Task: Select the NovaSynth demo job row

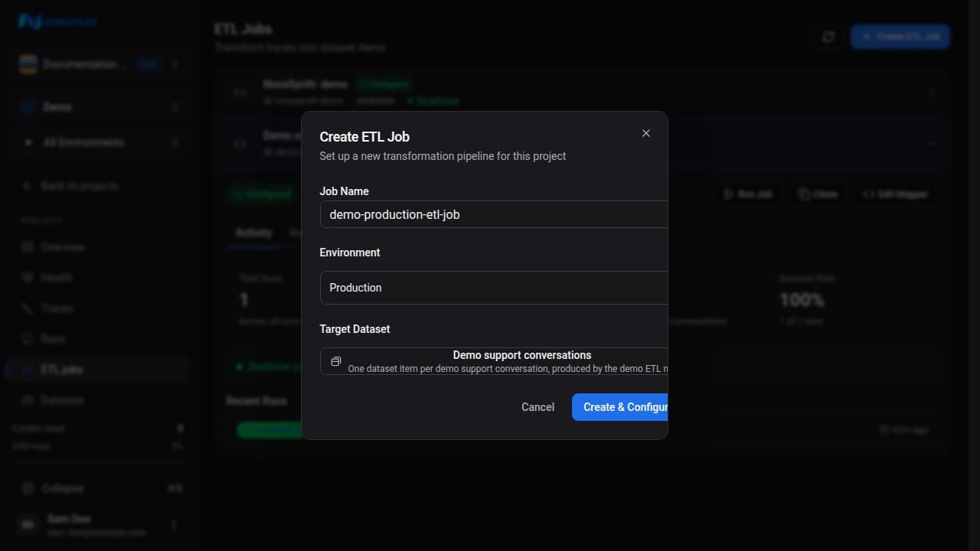Action: 582,93
